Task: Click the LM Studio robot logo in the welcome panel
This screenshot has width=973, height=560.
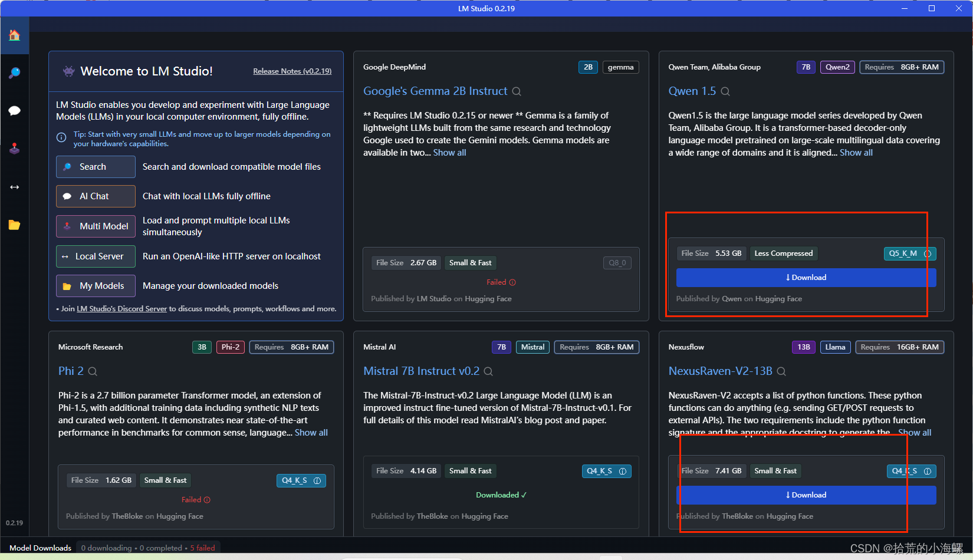Action: 69,71
